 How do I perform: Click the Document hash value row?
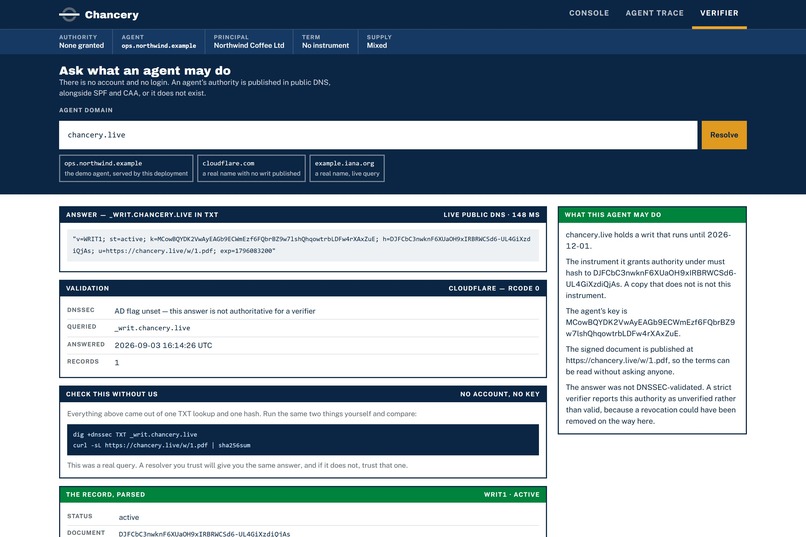[x=303, y=533]
